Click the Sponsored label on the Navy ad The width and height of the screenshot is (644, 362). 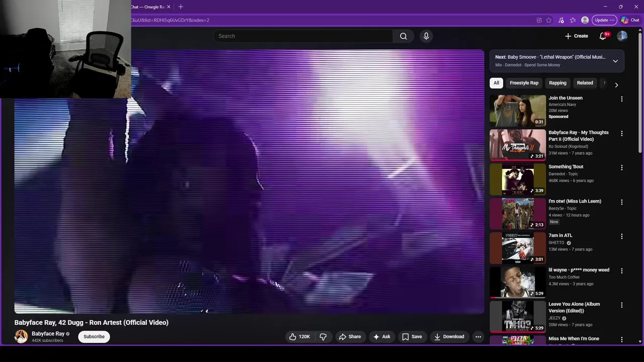click(x=558, y=117)
